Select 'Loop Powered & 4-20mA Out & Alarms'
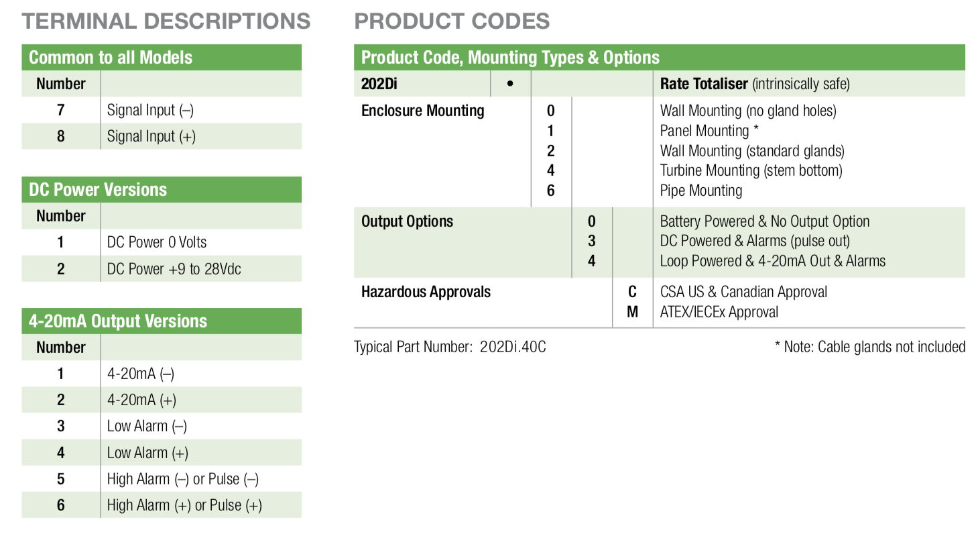Viewport: 980px width, 534px height. click(772, 261)
